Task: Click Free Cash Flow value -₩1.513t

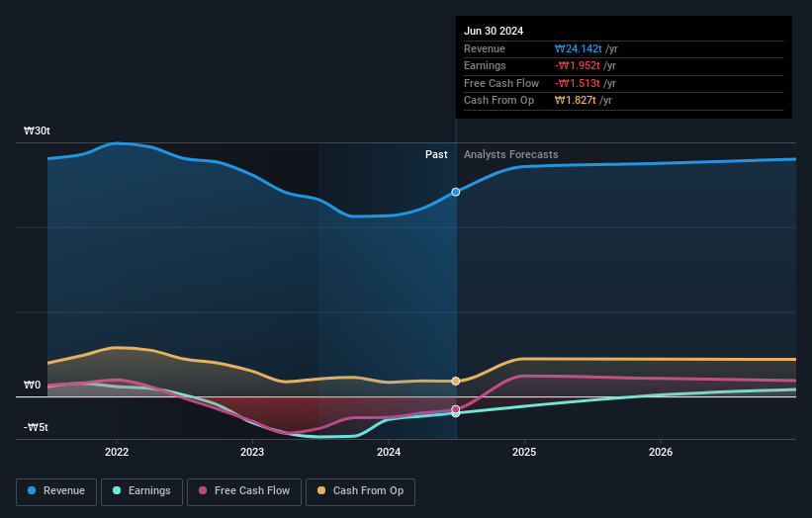Action: point(577,83)
